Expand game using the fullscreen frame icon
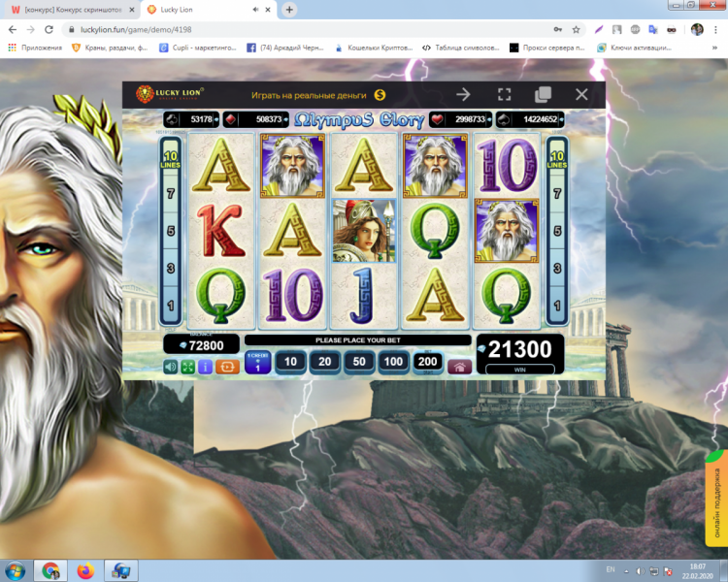728x582 pixels. (504, 94)
